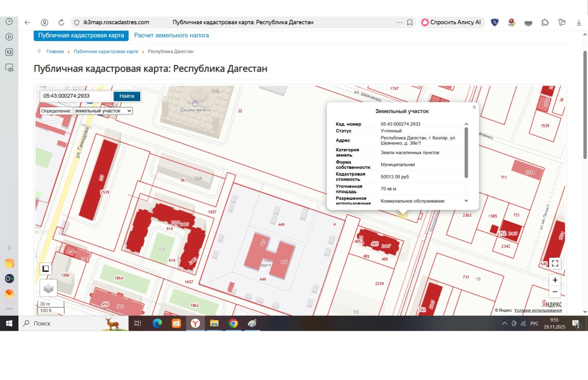The image size is (588, 380).
Task: Activate the map measurement ruler tool
Action: [x=45, y=269]
